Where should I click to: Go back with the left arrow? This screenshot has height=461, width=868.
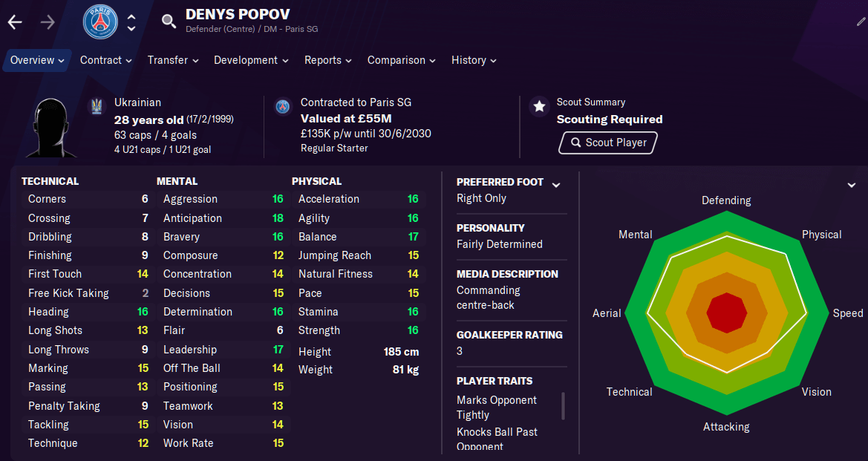[x=15, y=22]
